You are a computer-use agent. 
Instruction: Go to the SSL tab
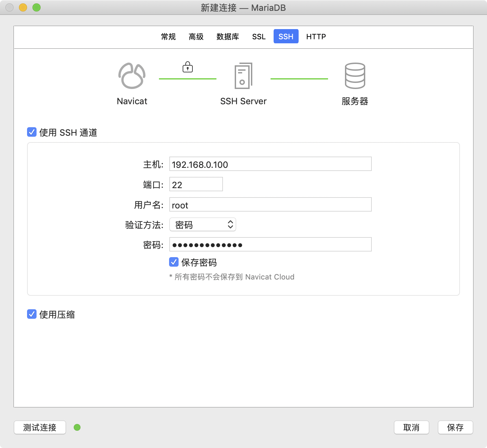[259, 37]
